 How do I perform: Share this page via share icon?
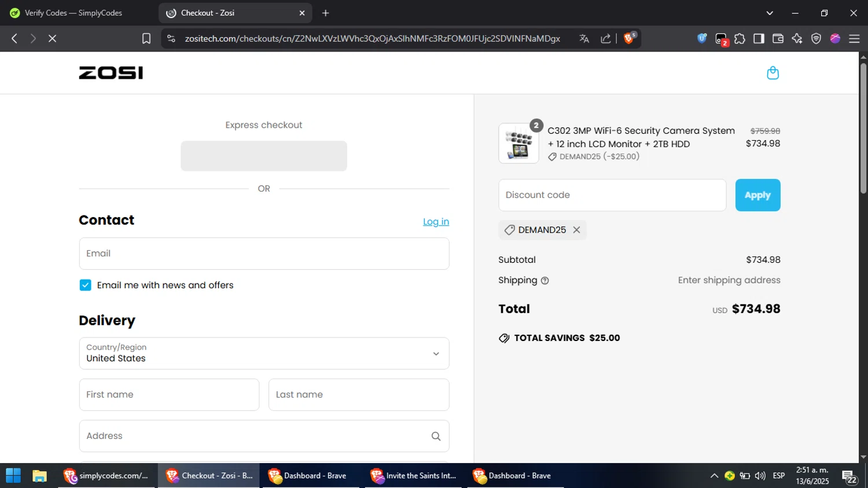[606, 38]
